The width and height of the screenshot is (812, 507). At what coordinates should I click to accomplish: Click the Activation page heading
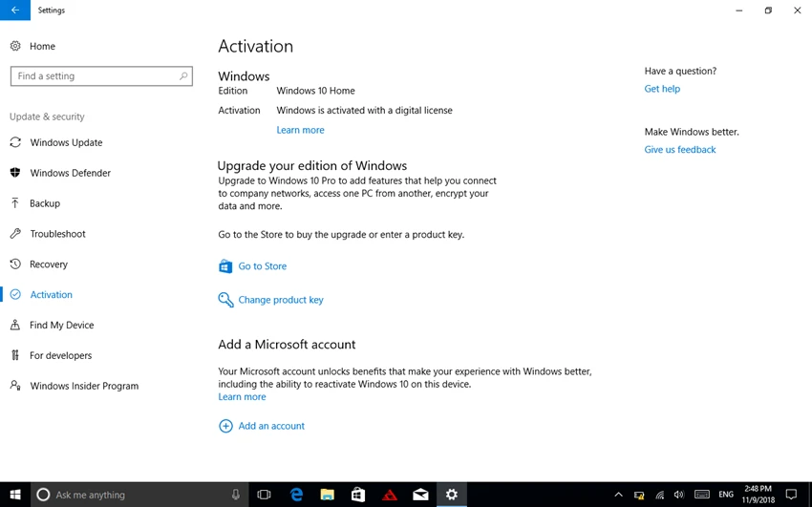(256, 46)
